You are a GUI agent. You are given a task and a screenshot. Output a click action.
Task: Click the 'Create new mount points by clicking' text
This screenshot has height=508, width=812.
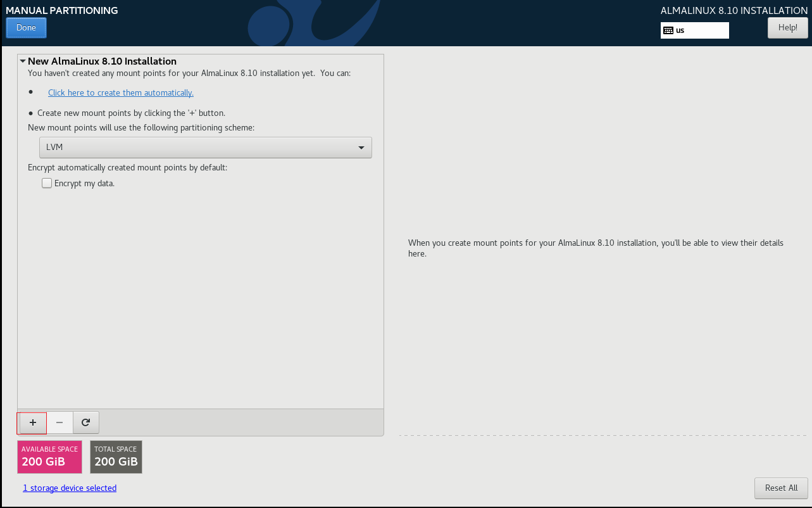[131, 113]
